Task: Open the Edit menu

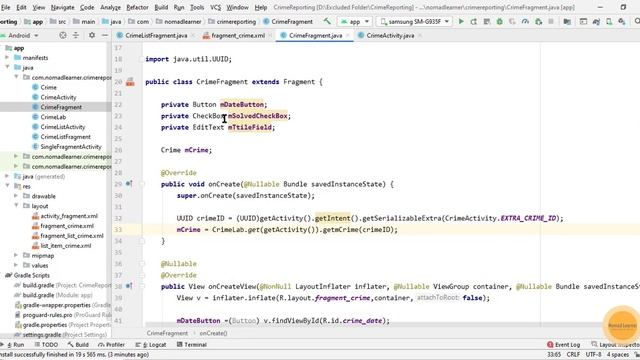Action: point(21,7)
